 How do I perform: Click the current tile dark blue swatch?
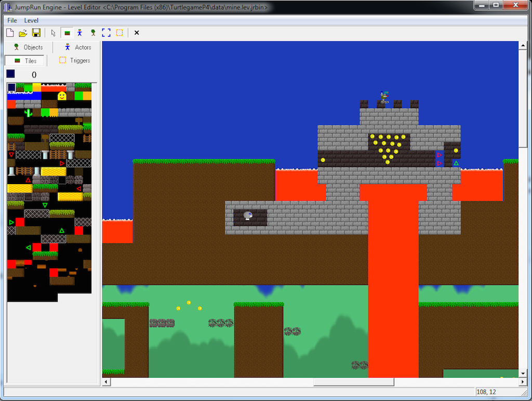pyautogui.click(x=11, y=74)
